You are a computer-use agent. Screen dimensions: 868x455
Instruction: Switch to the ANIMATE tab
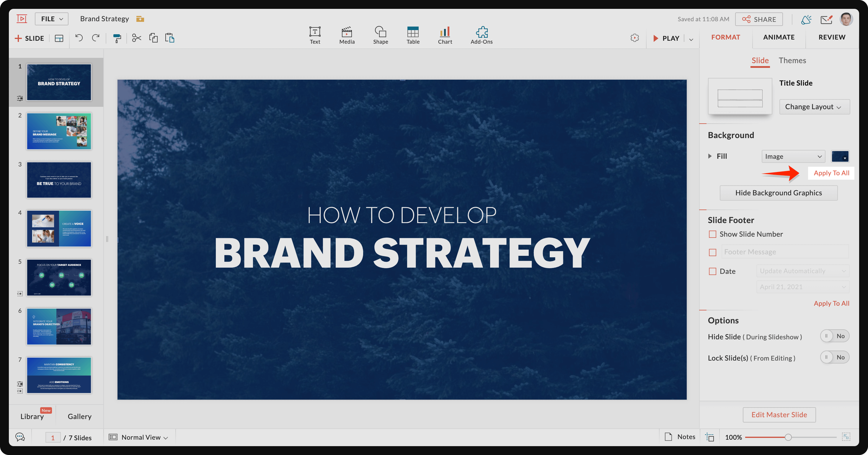(779, 37)
